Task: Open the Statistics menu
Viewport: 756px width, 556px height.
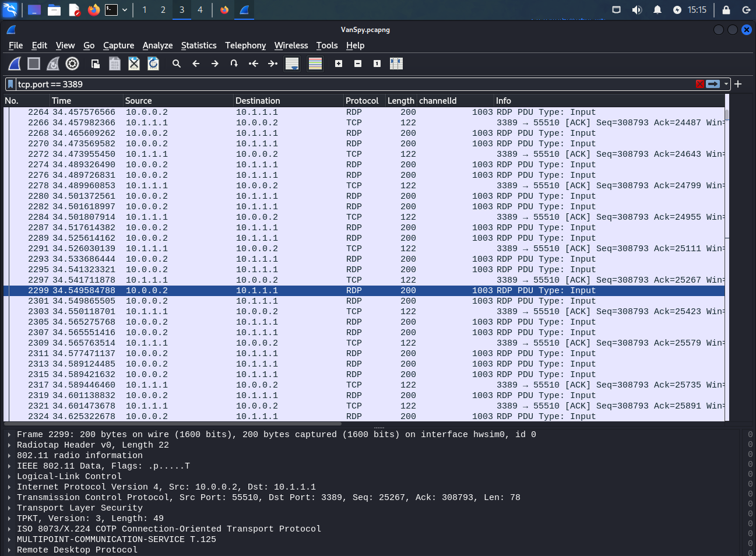Action: [x=199, y=45]
